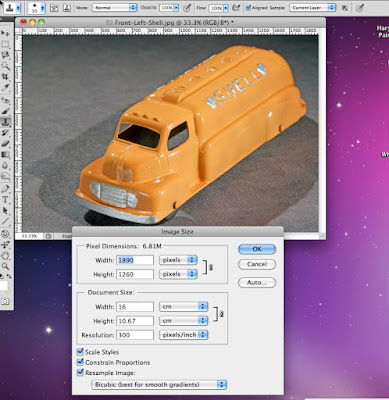This screenshot has width=389, height=400.
Task: Select the Dodge tool
Action: coord(5,176)
